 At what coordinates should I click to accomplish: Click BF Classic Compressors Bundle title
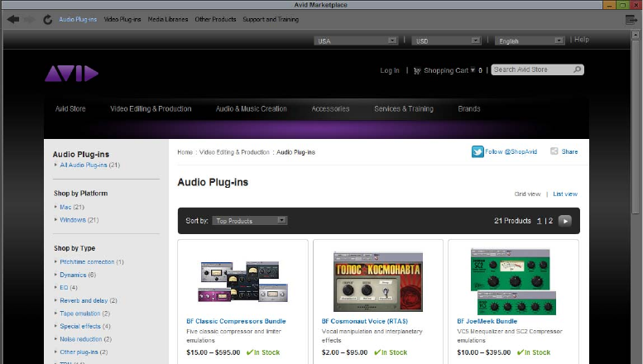tap(236, 321)
